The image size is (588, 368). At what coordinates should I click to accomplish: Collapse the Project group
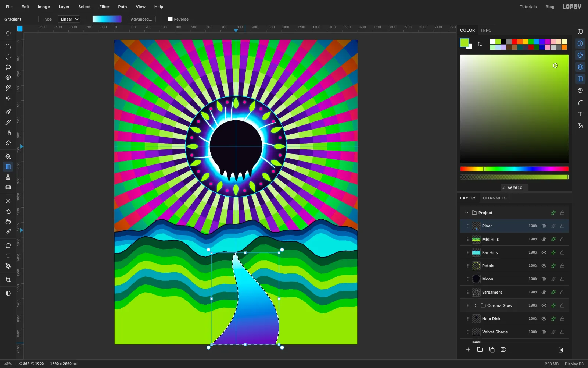pos(467,213)
